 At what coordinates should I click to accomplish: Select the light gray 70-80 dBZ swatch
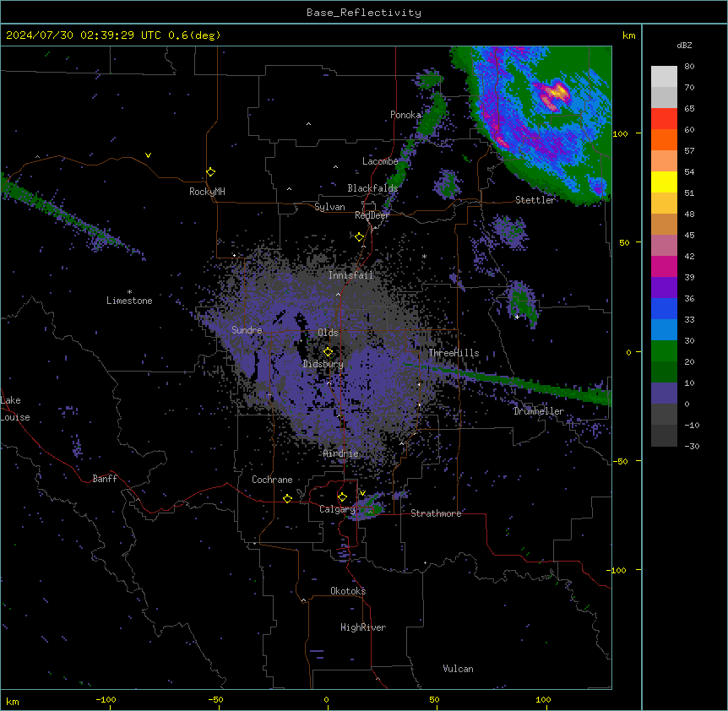664,77
